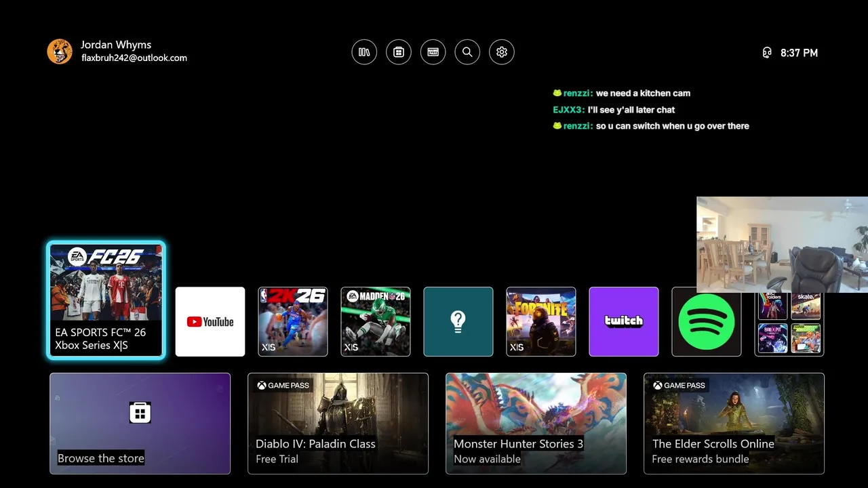Open the YouTube app tile

click(210, 321)
